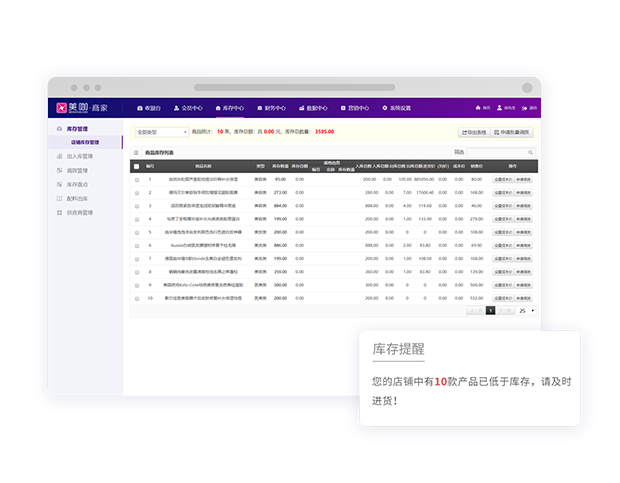Check the checkbox for row 1

point(137,180)
